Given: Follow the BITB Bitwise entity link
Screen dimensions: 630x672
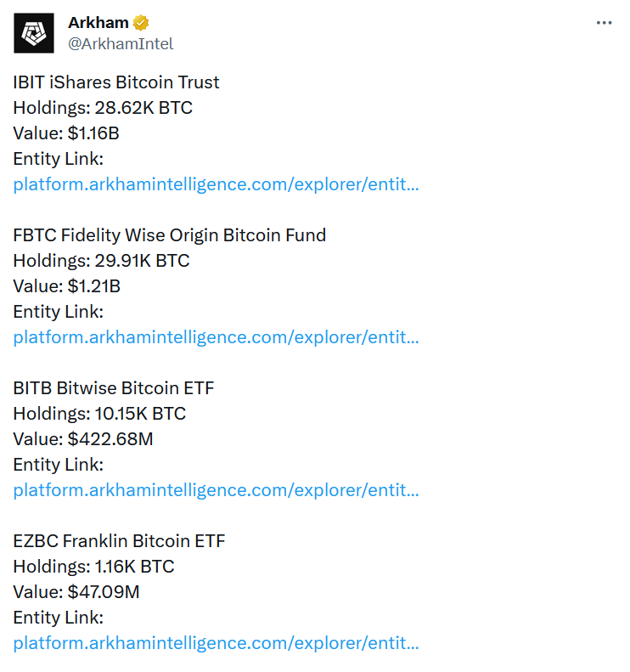Looking at the screenshot, I should (x=216, y=490).
